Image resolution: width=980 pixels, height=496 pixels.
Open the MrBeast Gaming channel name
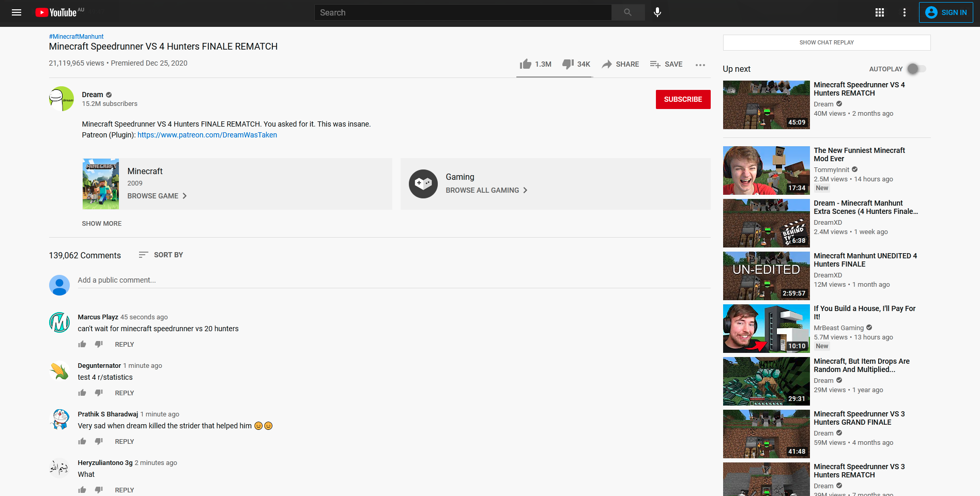pos(838,328)
